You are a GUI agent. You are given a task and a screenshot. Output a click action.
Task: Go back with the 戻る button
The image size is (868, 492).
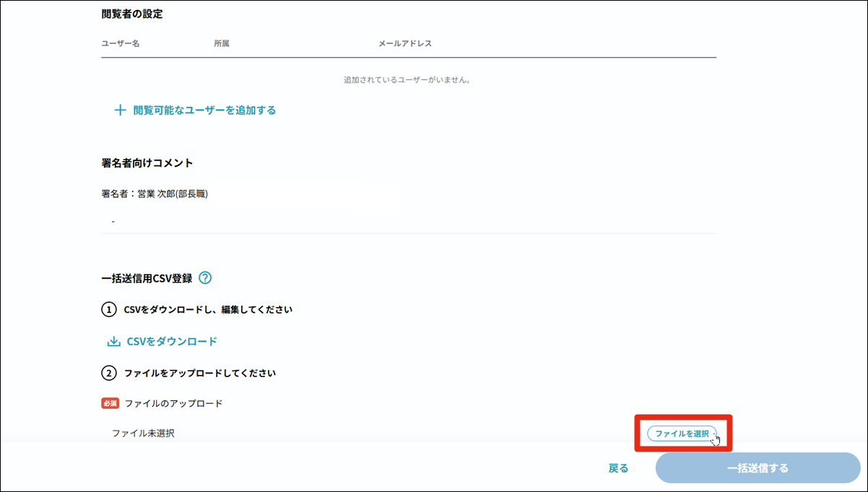tap(618, 468)
